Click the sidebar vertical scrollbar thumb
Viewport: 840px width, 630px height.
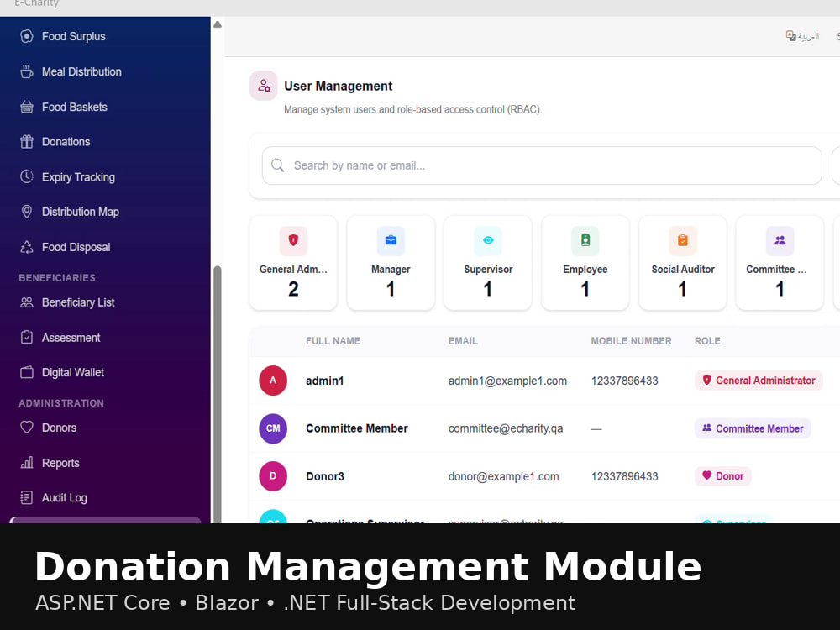click(218, 394)
